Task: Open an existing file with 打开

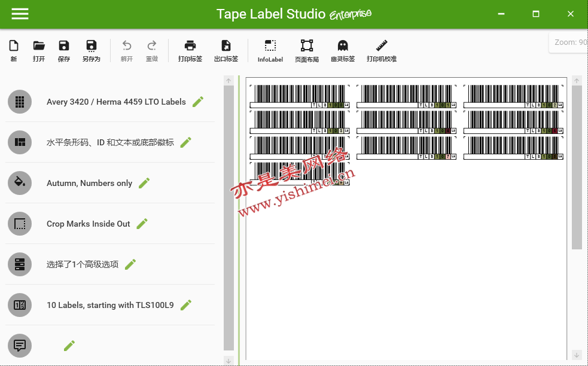Action: [x=39, y=51]
